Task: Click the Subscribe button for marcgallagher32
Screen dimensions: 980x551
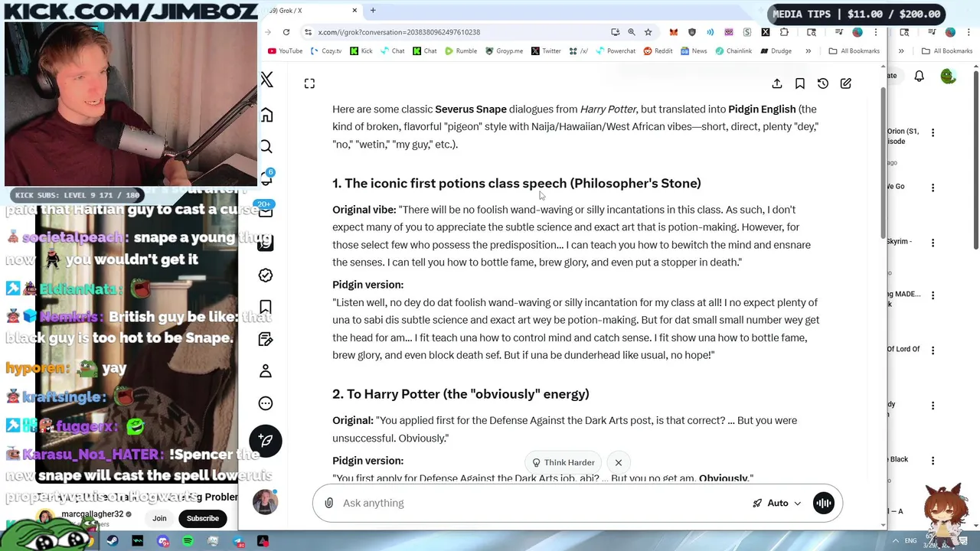Action: pyautogui.click(x=203, y=518)
